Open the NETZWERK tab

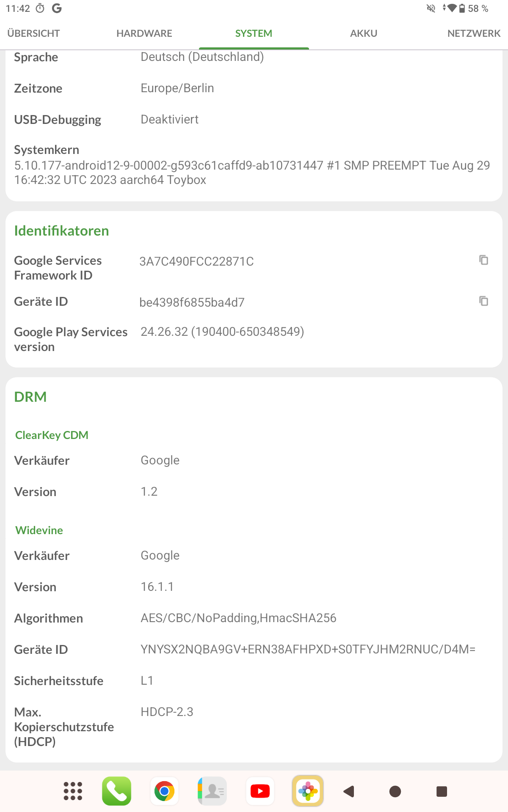coord(474,33)
